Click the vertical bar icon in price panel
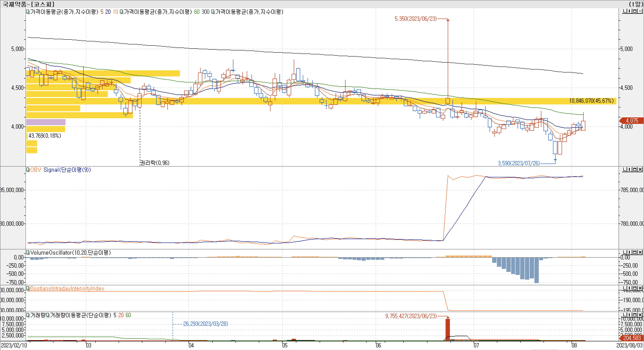The height and width of the screenshot is (350, 644). (x=630, y=11)
